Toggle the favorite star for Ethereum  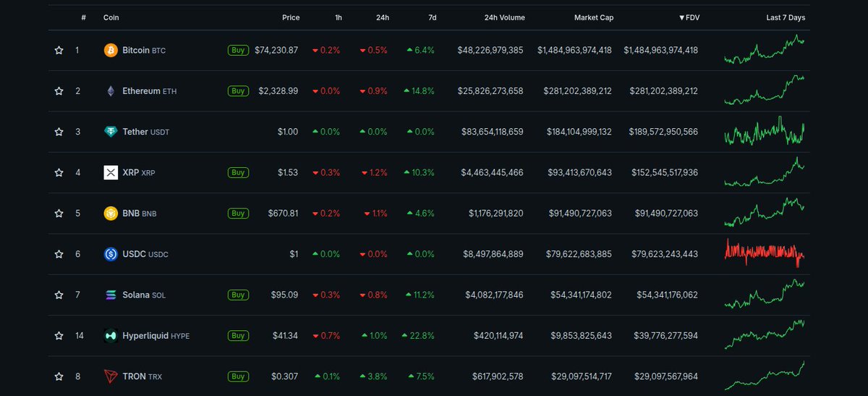tap(59, 91)
